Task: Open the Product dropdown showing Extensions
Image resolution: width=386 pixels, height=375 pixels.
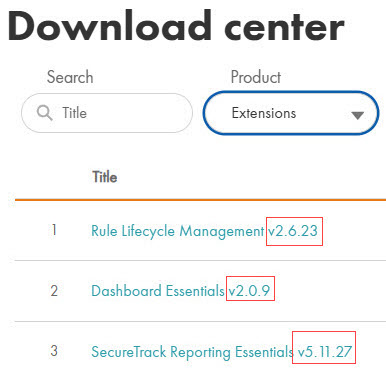Action: [x=291, y=113]
